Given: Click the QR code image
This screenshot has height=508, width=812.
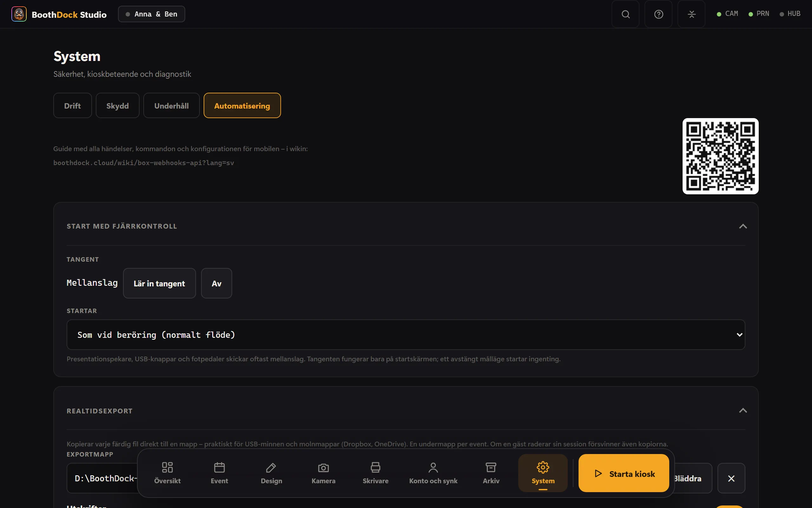Looking at the screenshot, I should click(720, 156).
